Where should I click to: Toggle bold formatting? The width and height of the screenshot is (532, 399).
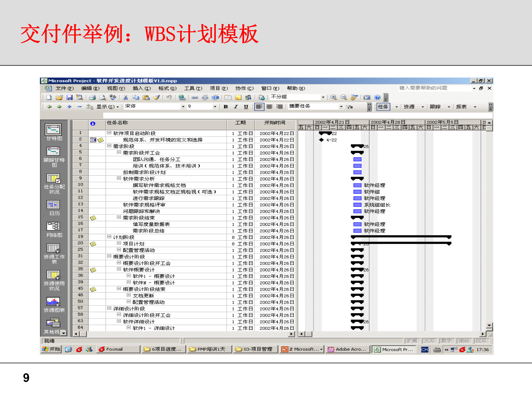(226, 107)
